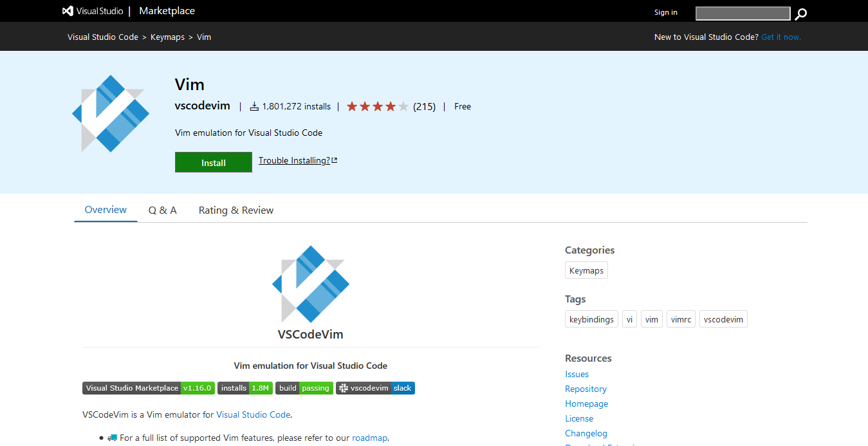
Task: Click Sign in at top right
Action: click(665, 12)
